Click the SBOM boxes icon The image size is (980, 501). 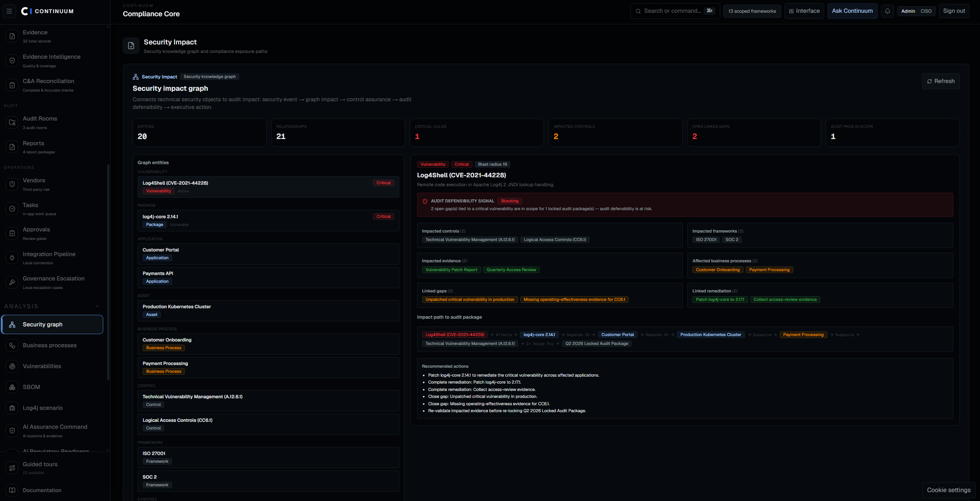[x=12, y=387]
